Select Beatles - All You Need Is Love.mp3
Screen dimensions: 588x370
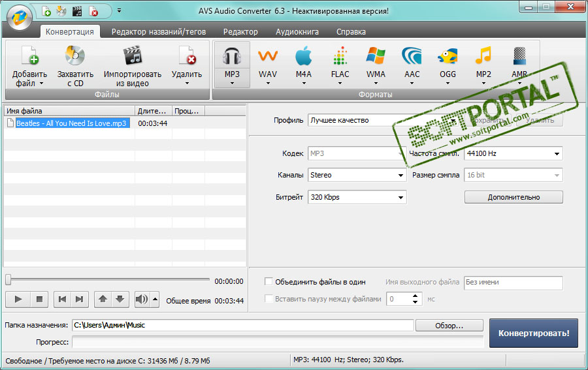pos(73,123)
